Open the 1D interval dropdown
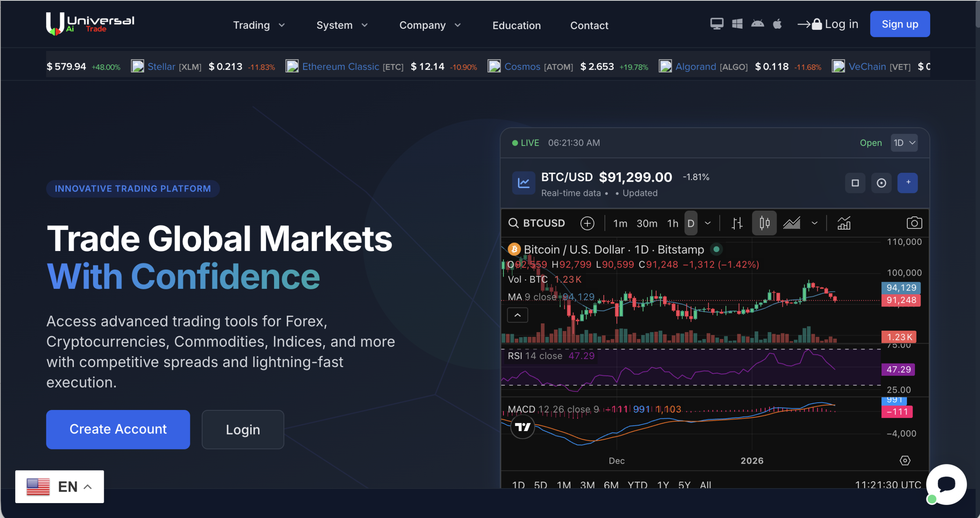This screenshot has height=518, width=980. coord(904,143)
